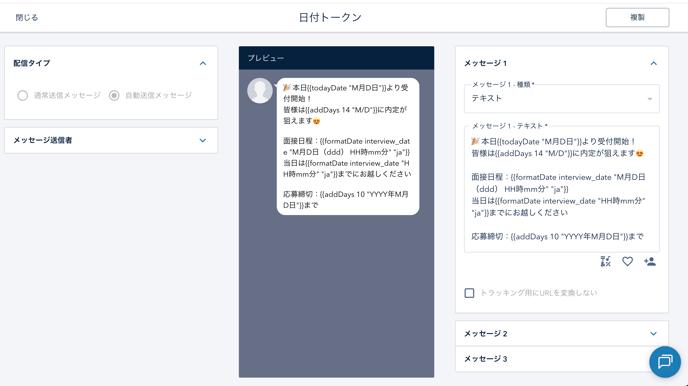688x386 pixels.
Task: Click the token insert icon under the text field
Action: (606, 262)
